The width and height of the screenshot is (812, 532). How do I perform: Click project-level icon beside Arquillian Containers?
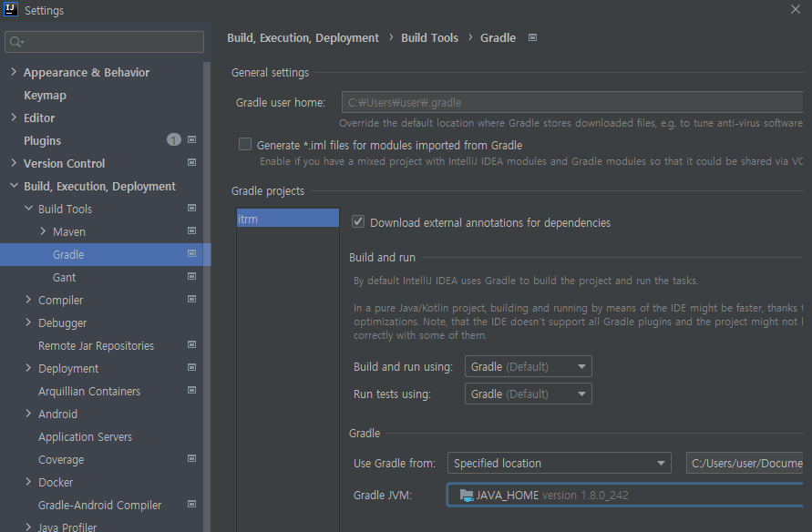(x=191, y=390)
